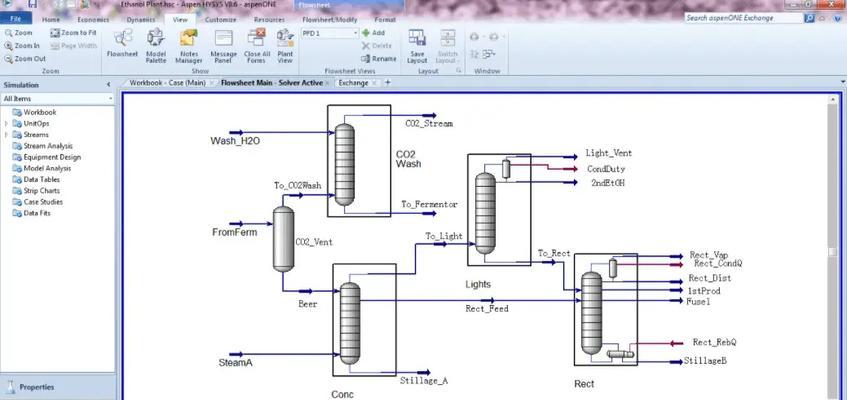Switch to the Properties environment
The width and height of the screenshot is (847, 400).
tap(57, 387)
